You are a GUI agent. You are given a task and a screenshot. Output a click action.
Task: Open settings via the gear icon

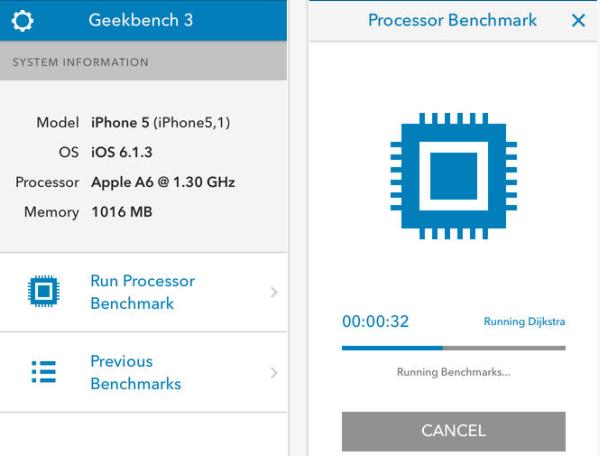[22, 20]
